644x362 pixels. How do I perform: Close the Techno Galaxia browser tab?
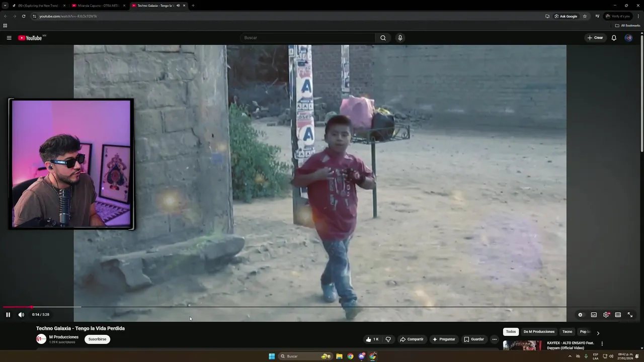click(184, 6)
